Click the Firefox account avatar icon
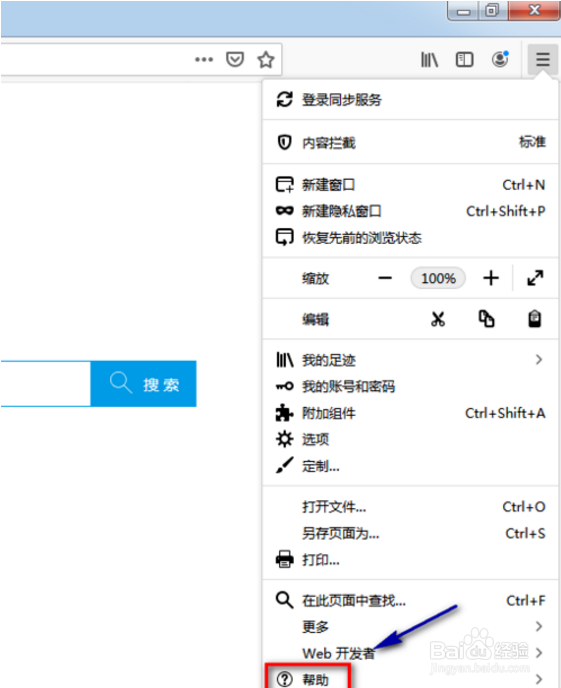The height and width of the screenshot is (688, 561). coord(500,59)
